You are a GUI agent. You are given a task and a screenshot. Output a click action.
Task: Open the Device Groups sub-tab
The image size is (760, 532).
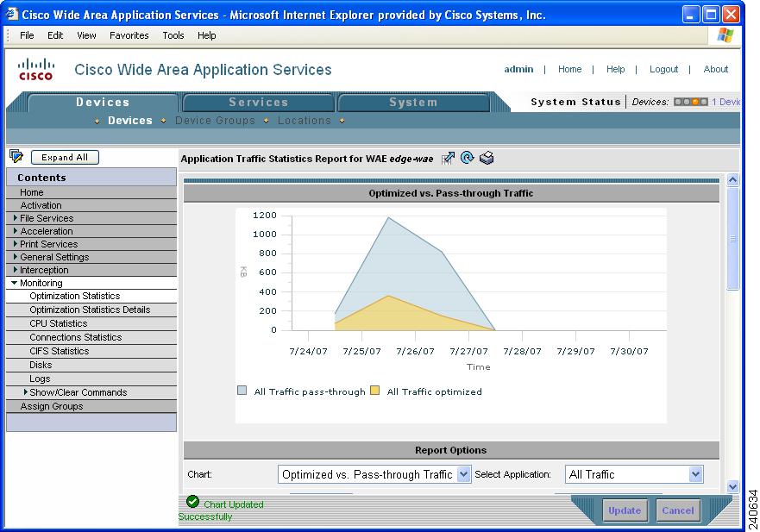coord(215,120)
